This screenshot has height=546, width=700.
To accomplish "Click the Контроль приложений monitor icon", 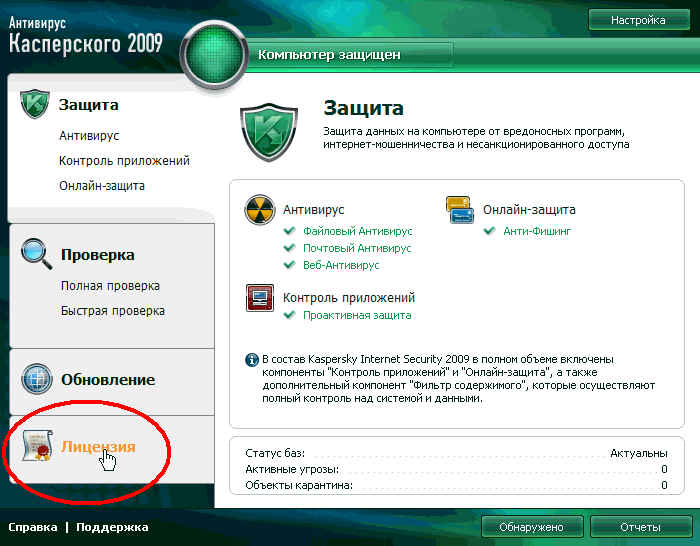I will click(x=260, y=298).
